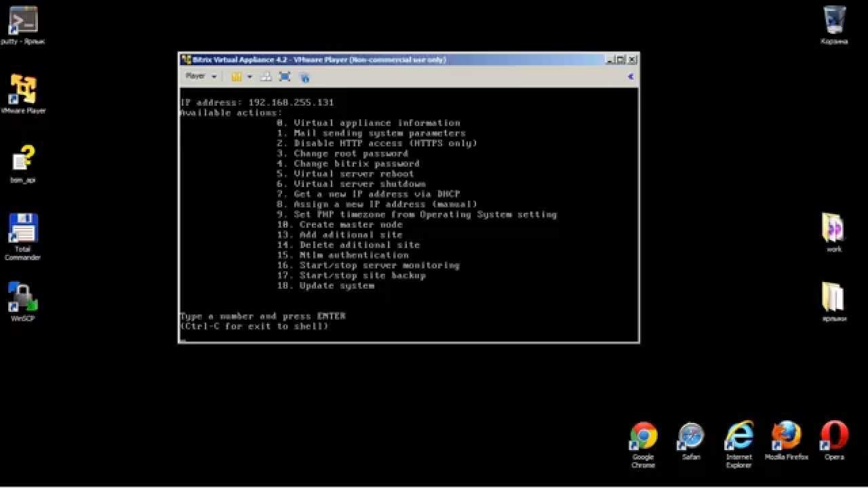Click the VMware Player title bar icon

pyautogui.click(x=186, y=60)
